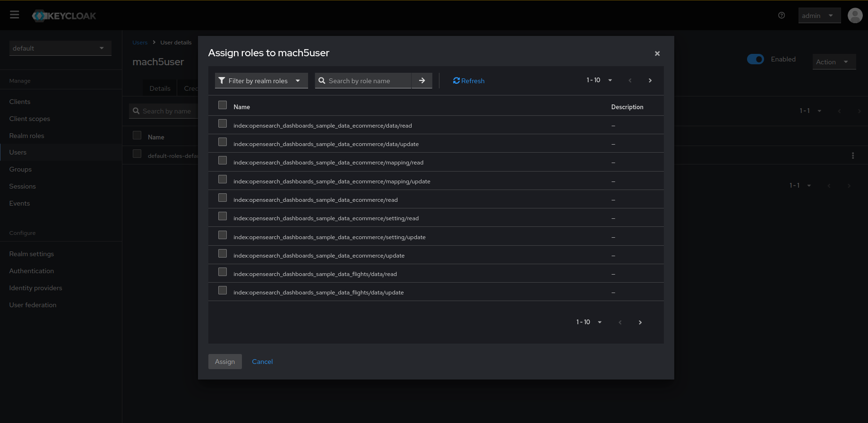
Task: Check the sample_data_ecommerce/data/read role
Action: pyautogui.click(x=223, y=123)
